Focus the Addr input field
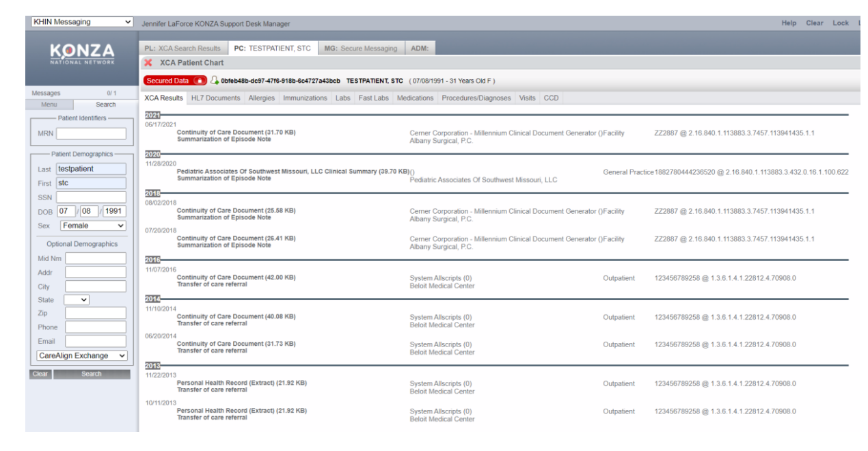 pos(96,273)
